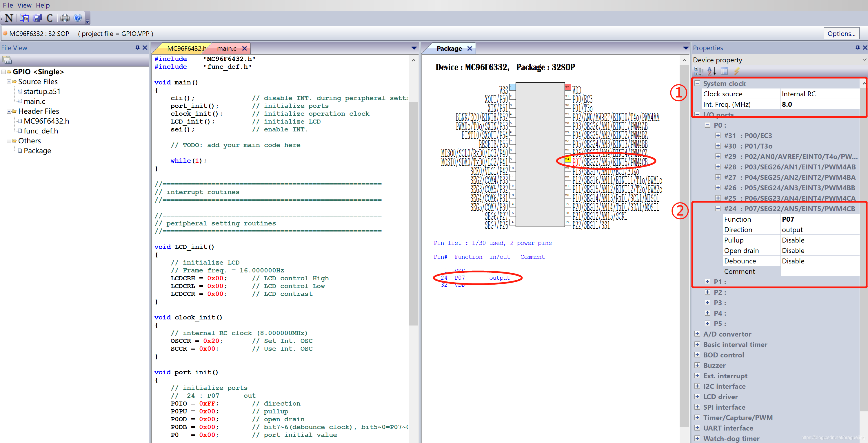
Task: Close the File View panel
Action: point(145,48)
